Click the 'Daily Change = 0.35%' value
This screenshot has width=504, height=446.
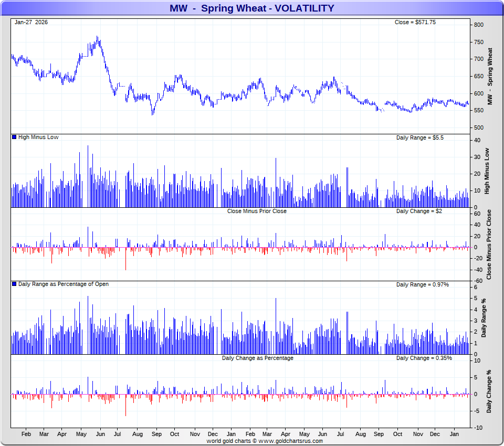click(x=424, y=358)
